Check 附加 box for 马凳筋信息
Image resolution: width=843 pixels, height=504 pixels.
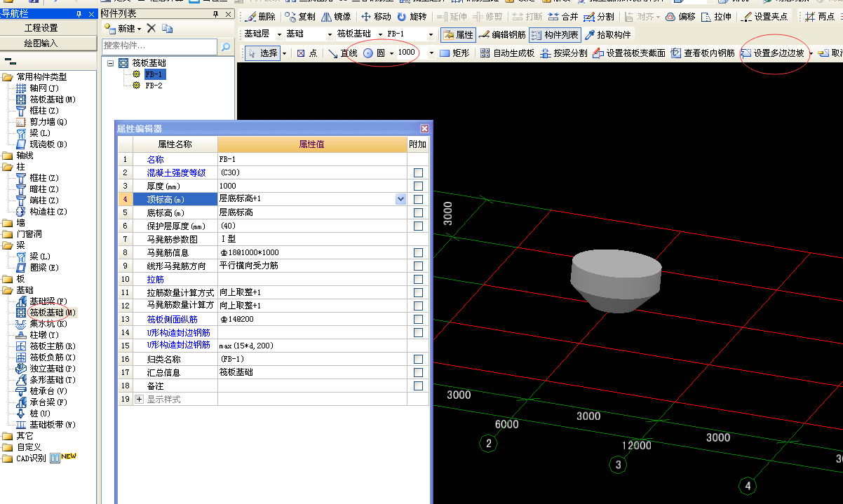(x=418, y=252)
